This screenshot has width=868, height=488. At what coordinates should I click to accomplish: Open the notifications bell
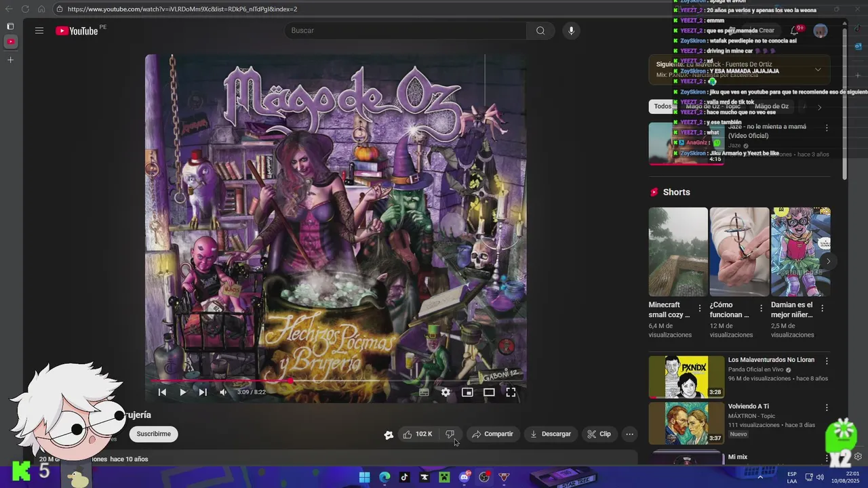(x=795, y=30)
